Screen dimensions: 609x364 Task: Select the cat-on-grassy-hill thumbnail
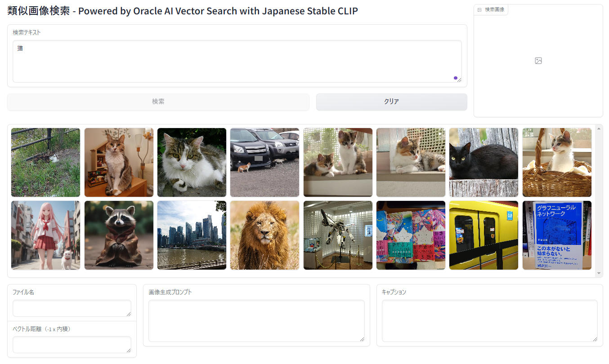(45, 162)
